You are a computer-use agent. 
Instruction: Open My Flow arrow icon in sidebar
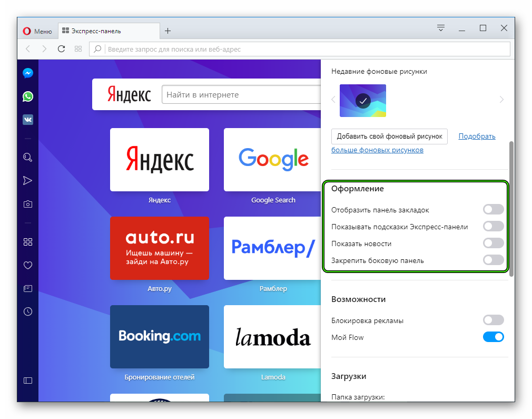point(28,180)
